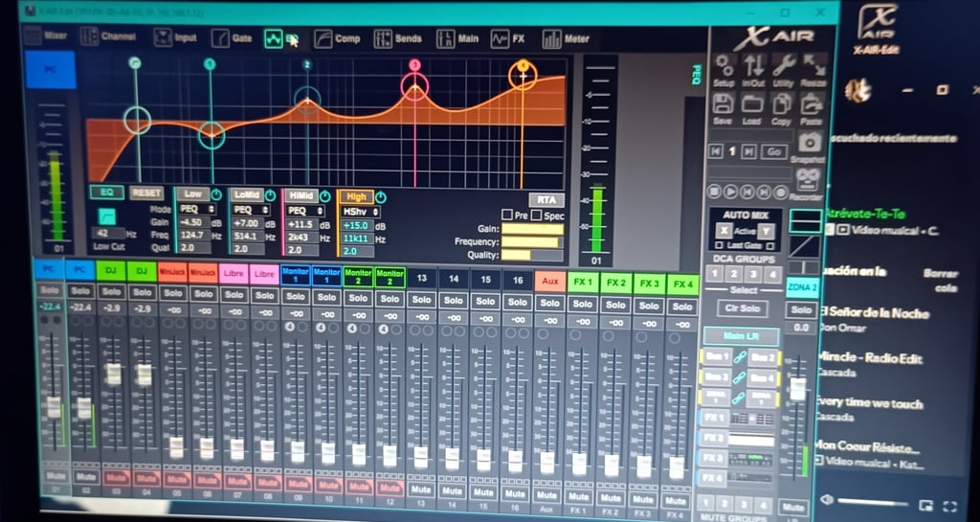This screenshot has width=980, height=522.
Task: Click the Quality slider bar
Action: [x=532, y=255]
